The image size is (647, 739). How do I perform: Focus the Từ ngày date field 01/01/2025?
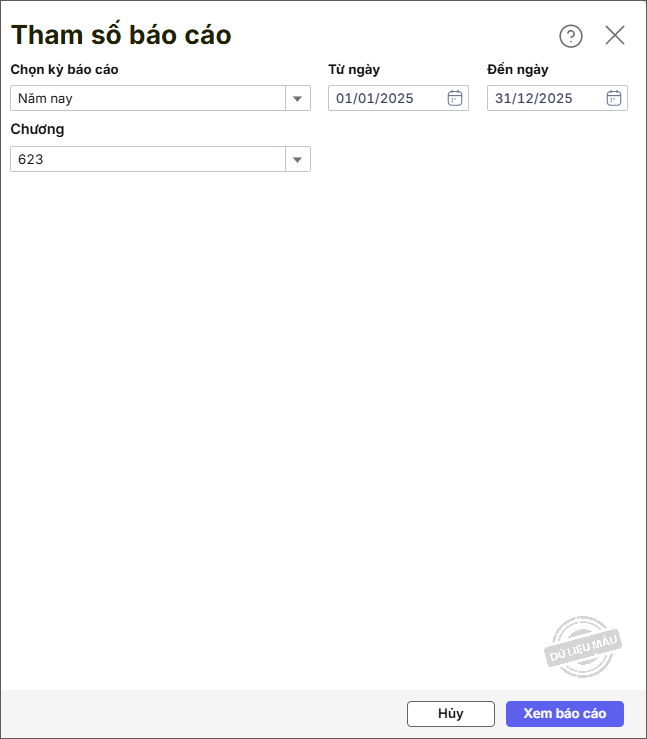387,98
